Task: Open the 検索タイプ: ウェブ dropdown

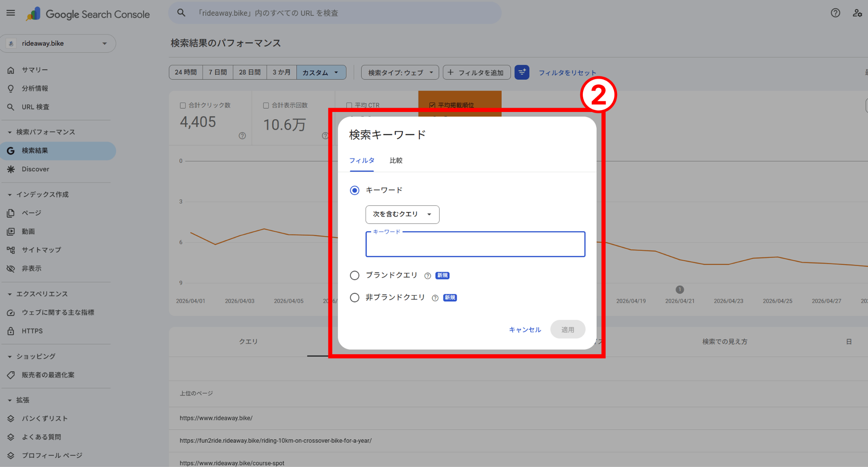Action: [400, 73]
